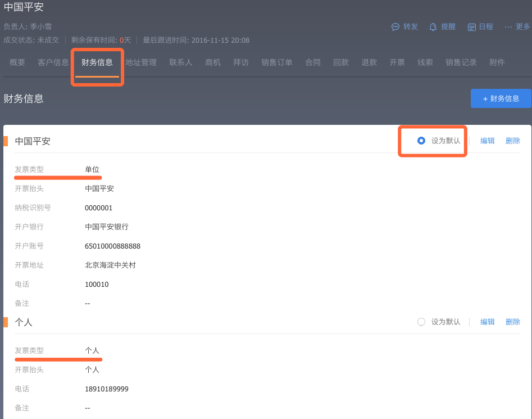Switch to the 回款 tab

point(341,62)
